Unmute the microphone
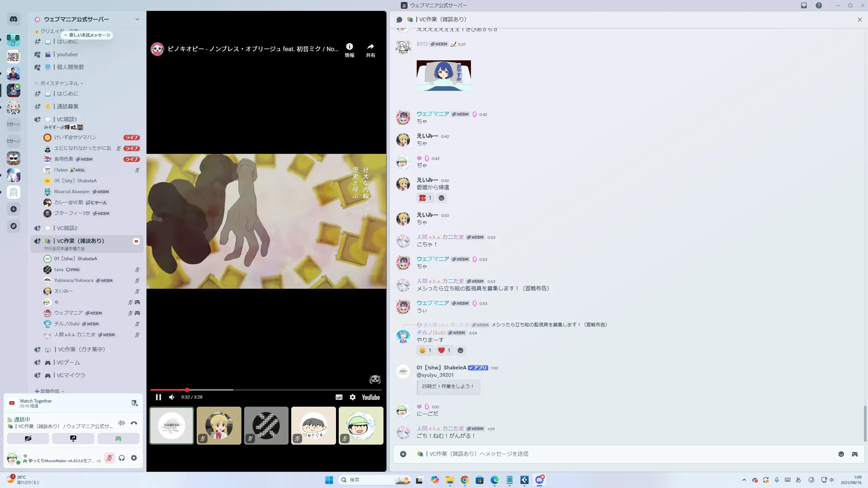Screen dimensions: 868x488 tap(109, 458)
